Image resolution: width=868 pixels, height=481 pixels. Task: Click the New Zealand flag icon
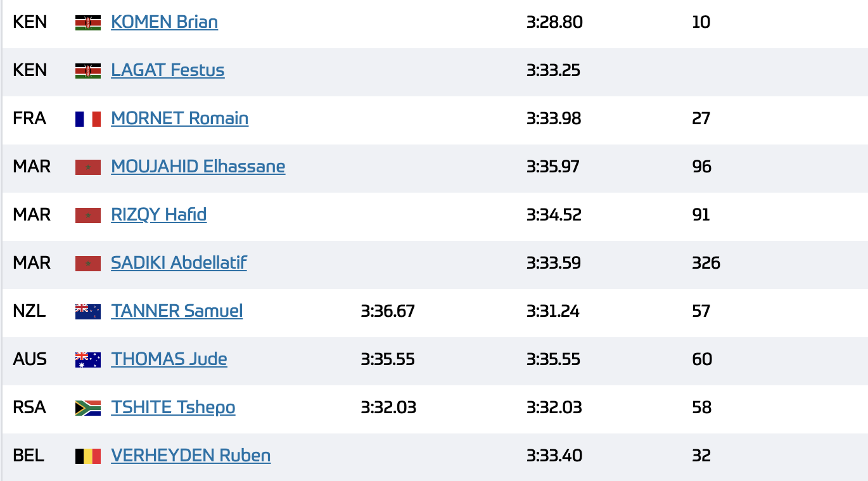(x=88, y=311)
